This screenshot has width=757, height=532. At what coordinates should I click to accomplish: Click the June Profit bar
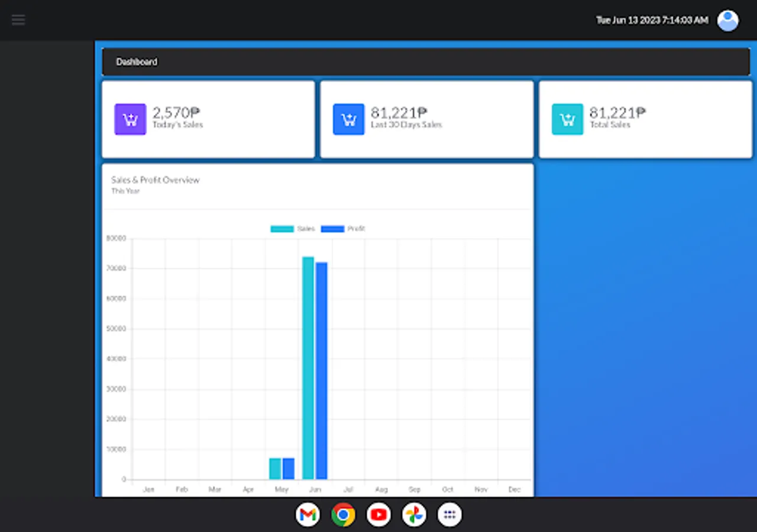click(x=321, y=371)
